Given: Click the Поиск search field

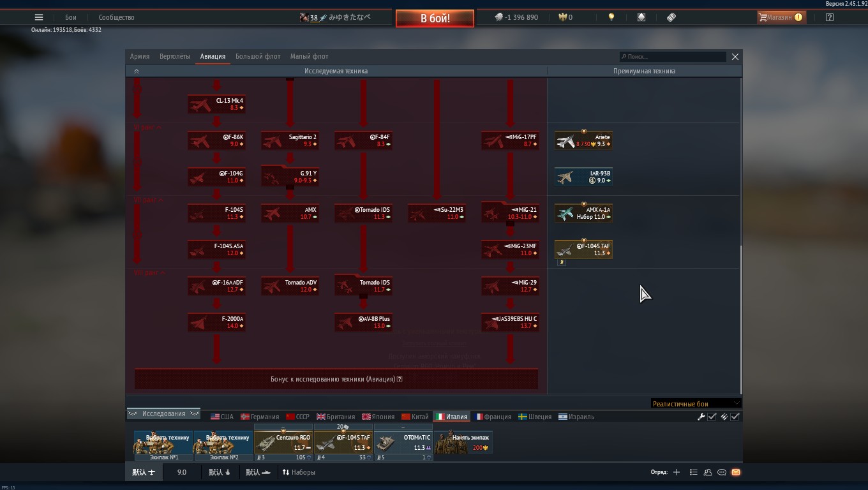Looking at the screenshot, I should point(673,57).
